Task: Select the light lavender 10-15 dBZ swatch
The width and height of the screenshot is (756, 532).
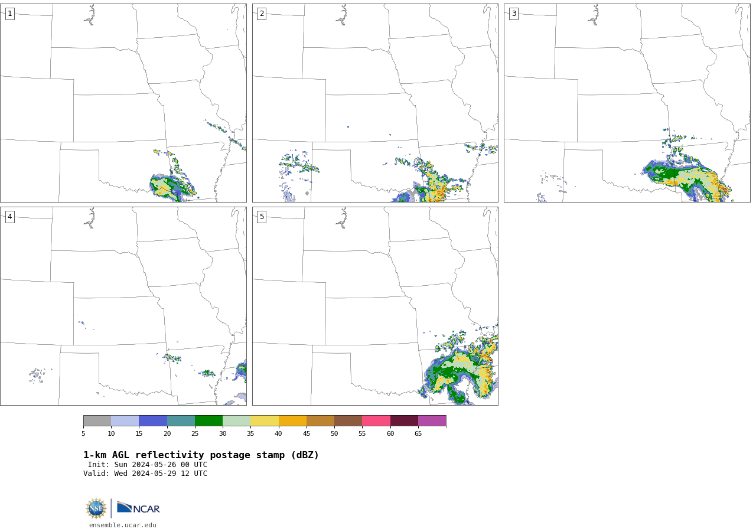Action: tap(125, 421)
